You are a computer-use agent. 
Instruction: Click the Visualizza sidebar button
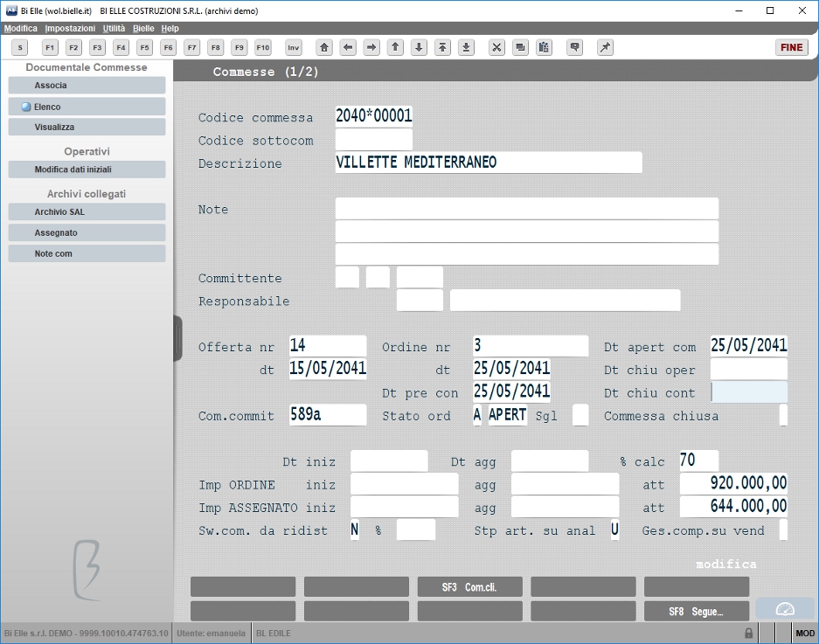pos(87,127)
